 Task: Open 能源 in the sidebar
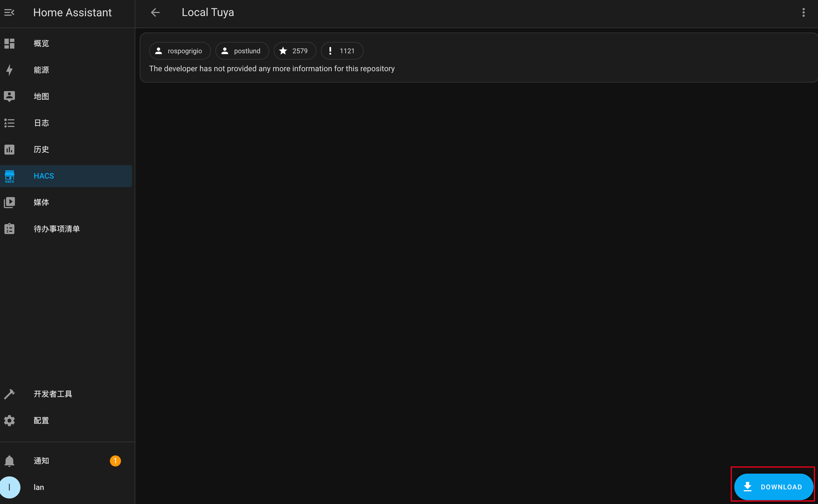pyautogui.click(x=66, y=70)
